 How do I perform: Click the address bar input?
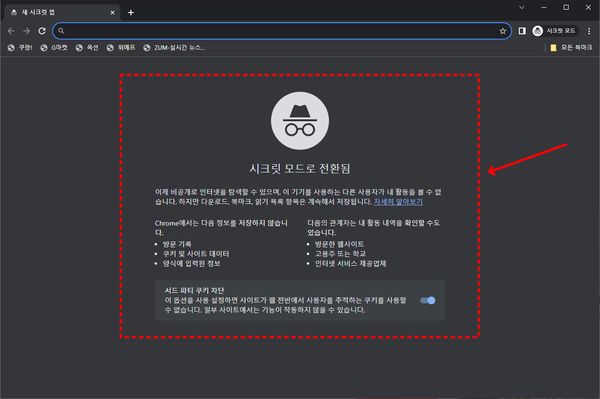(x=282, y=31)
